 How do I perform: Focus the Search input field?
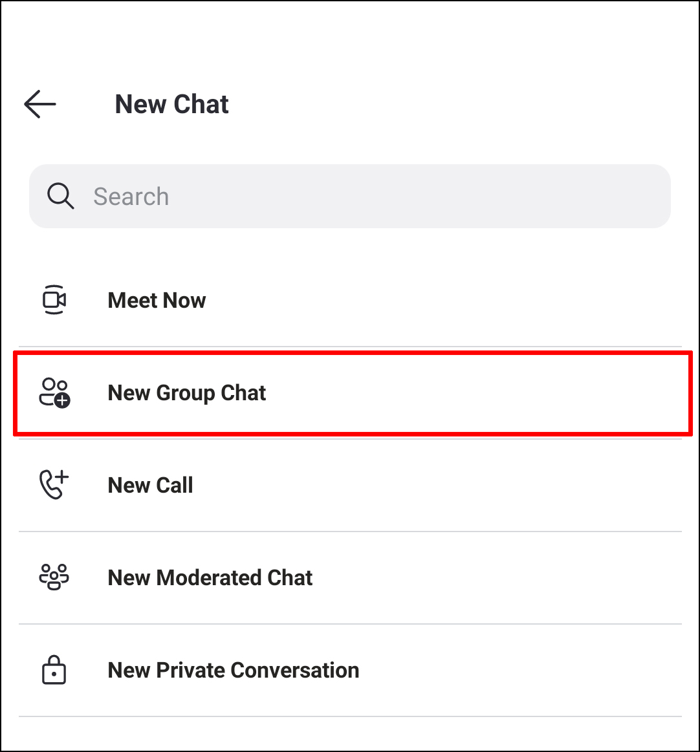[x=349, y=196]
